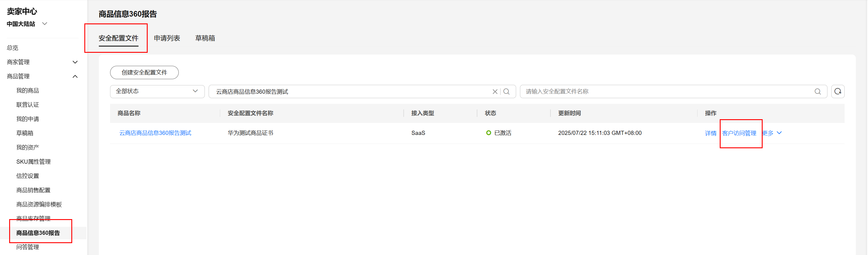Viewport: 868px width, 255px height.
Task: Open 商品销售配置 in the sidebar
Action: click(33, 190)
